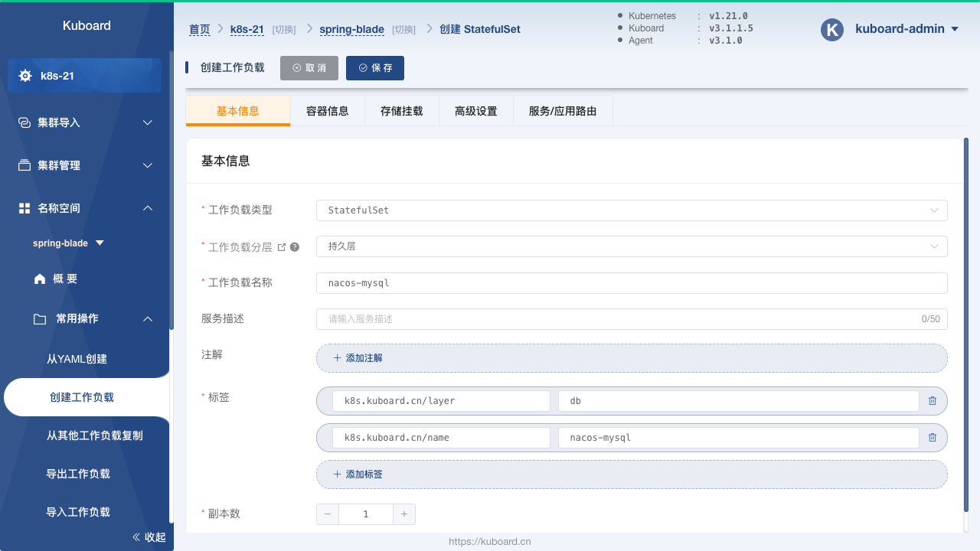Open spring-blade breadcrumb link
980x551 pixels.
[352, 30]
